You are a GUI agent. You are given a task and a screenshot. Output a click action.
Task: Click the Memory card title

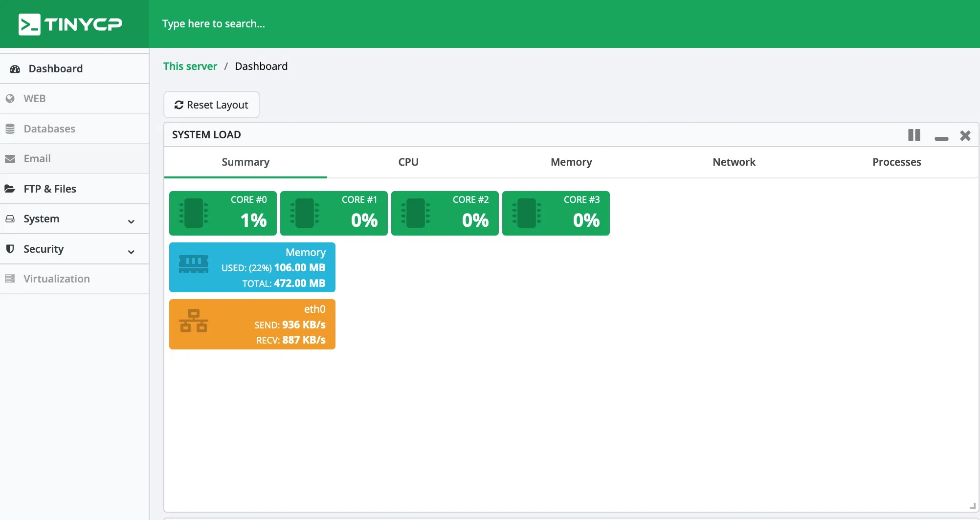click(x=306, y=253)
